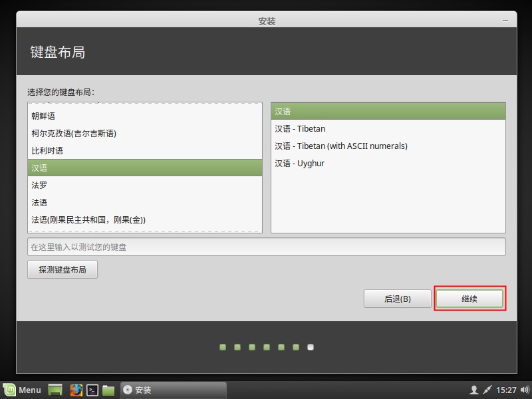Click the installation progress dots indicator
The height and width of the screenshot is (399, 532).
pos(266,346)
